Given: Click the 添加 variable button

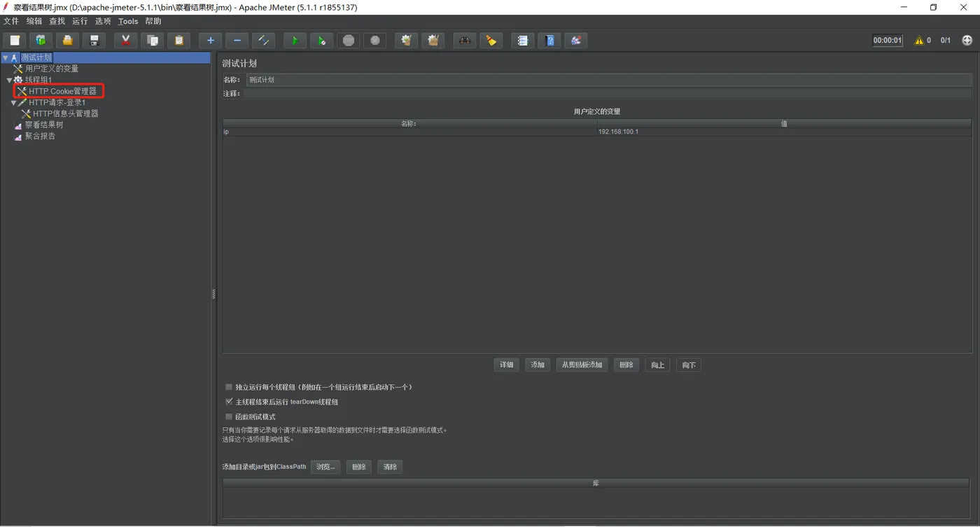Looking at the screenshot, I should [x=538, y=365].
